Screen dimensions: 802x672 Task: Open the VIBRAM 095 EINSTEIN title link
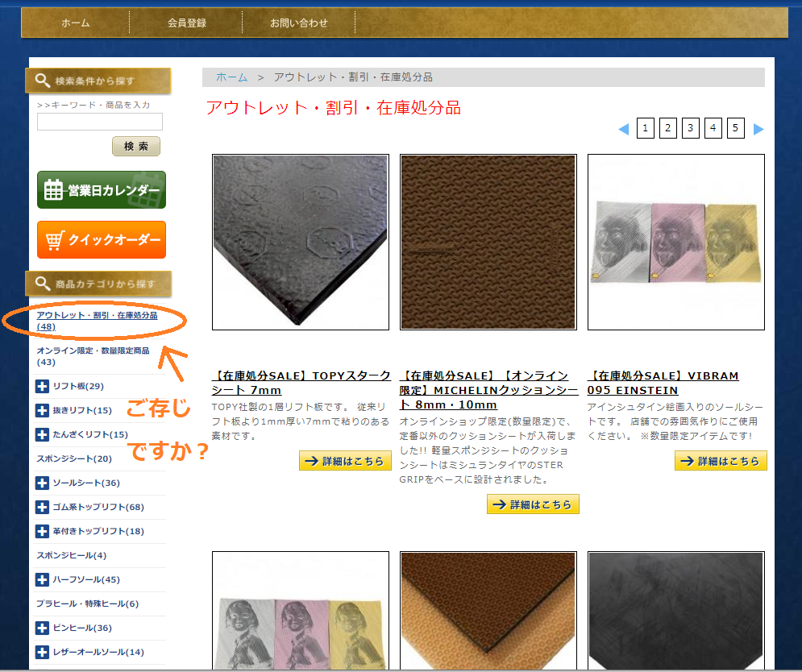663,383
